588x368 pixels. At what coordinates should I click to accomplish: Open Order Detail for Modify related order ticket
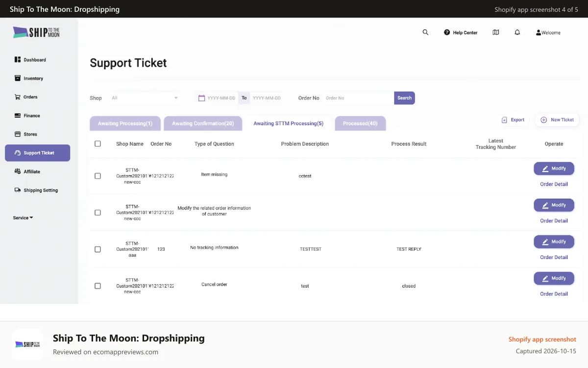[x=554, y=221]
